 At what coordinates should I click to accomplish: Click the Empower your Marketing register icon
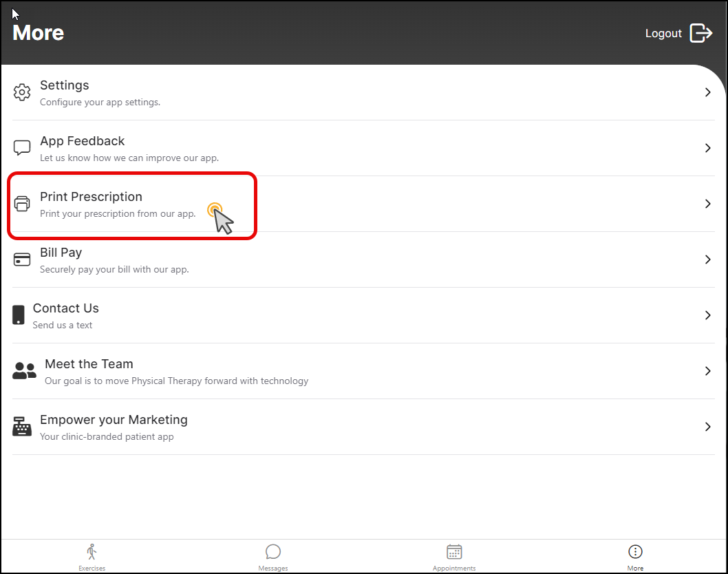(x=22, y=427)
